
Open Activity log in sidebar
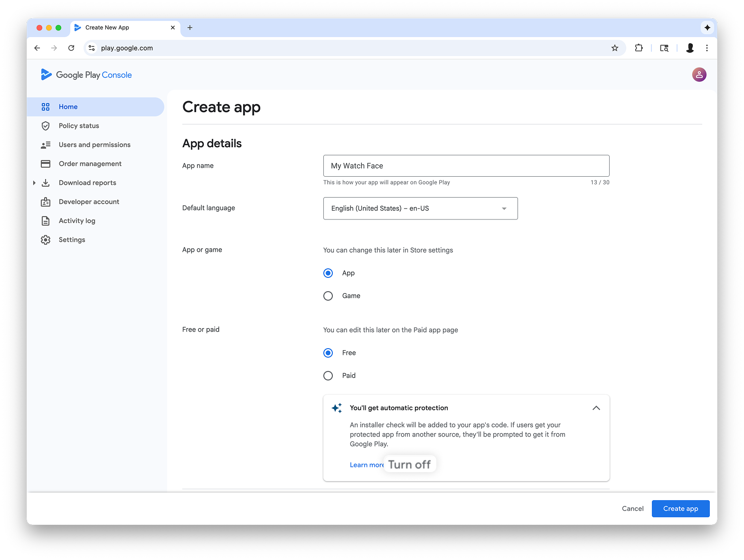click(x=77, y=221)
